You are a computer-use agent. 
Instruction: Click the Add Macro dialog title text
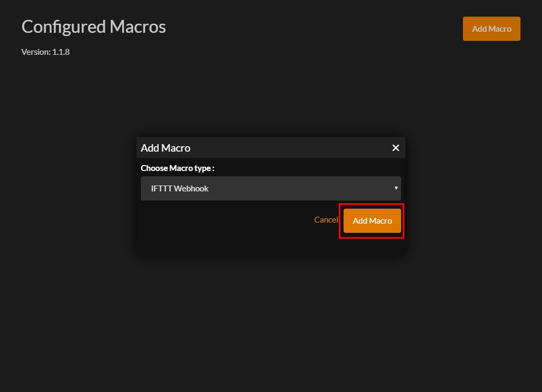pyautogui.click(x=166, y=148)
